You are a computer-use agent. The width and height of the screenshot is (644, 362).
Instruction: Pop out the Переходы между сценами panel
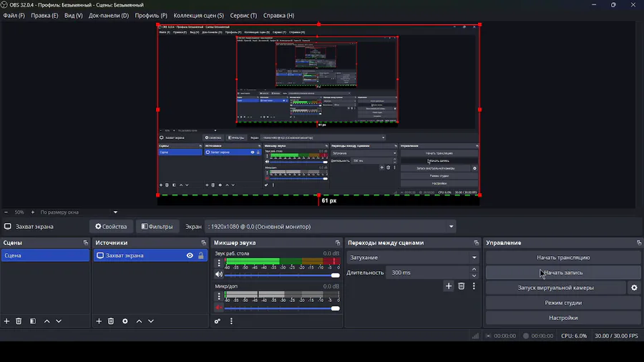tap(476, 243)
